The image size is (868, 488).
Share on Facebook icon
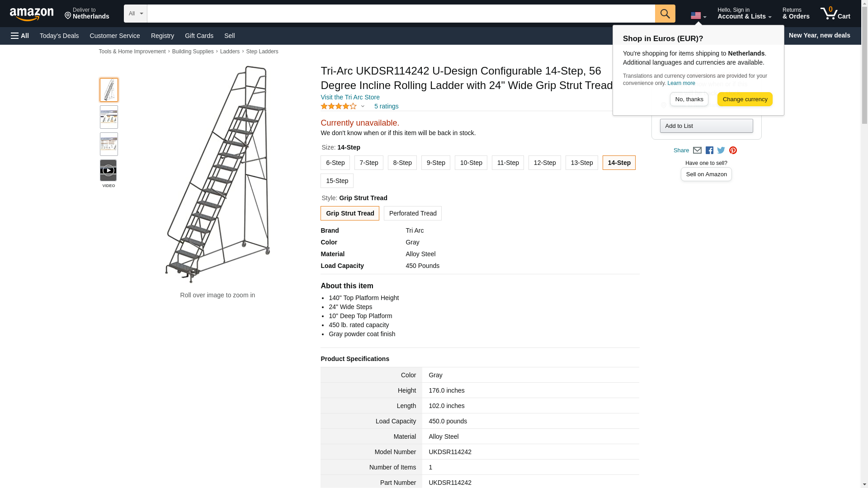(709, 150)
